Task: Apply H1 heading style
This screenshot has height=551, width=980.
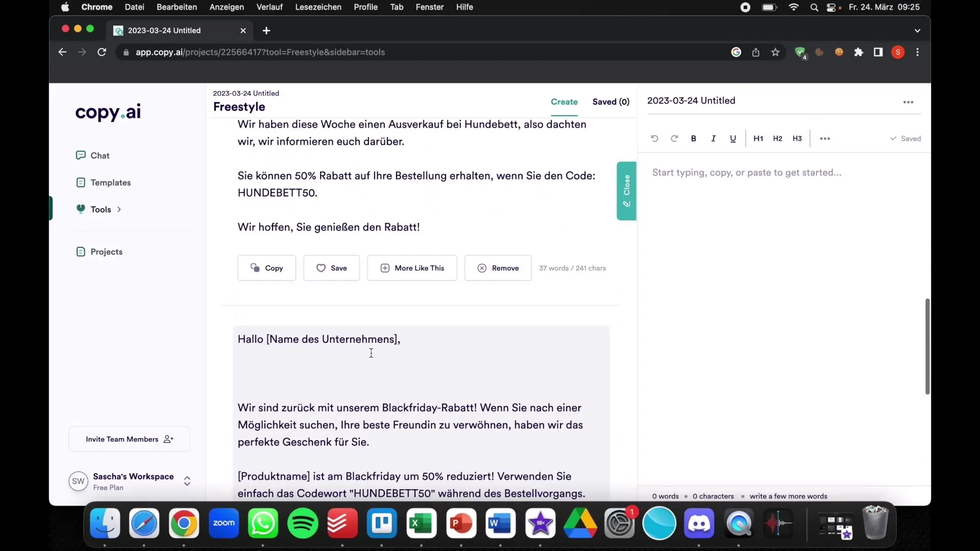Action: tap(758, 139)
